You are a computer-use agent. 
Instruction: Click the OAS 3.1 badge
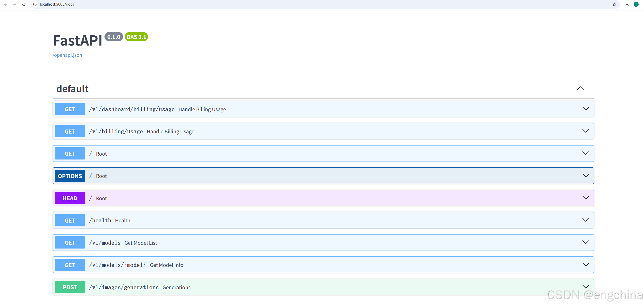pyautogui.click(x=136, y=37)
